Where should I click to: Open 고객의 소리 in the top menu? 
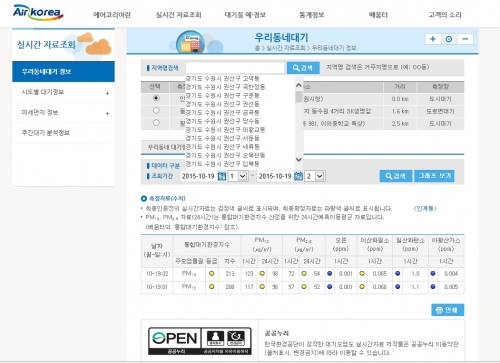point(445,15)
